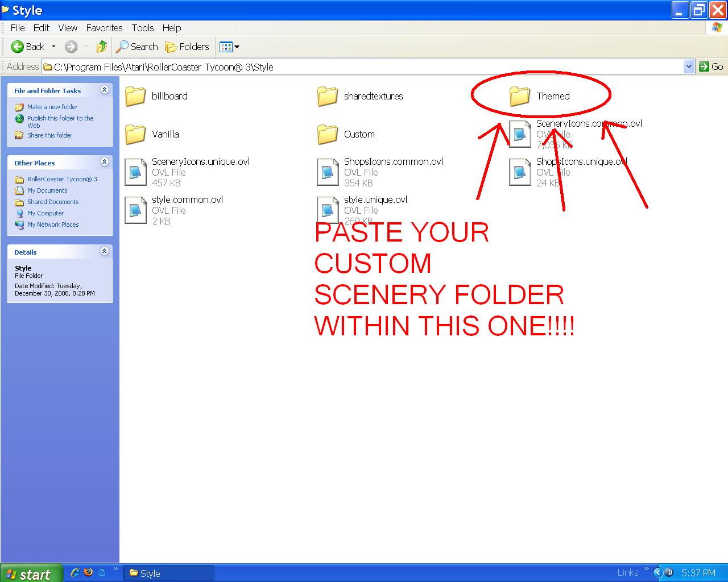Viewport: 728px width, 582px height.
Task: Collapse the Details panel
Action: pos(104,251)
